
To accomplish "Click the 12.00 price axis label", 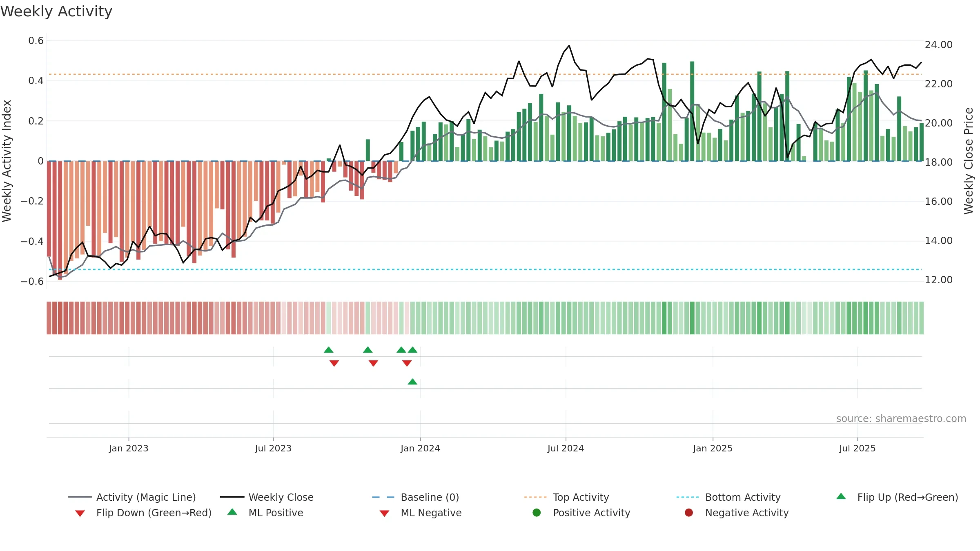I will pyautogui.click(x=939, y=280).
